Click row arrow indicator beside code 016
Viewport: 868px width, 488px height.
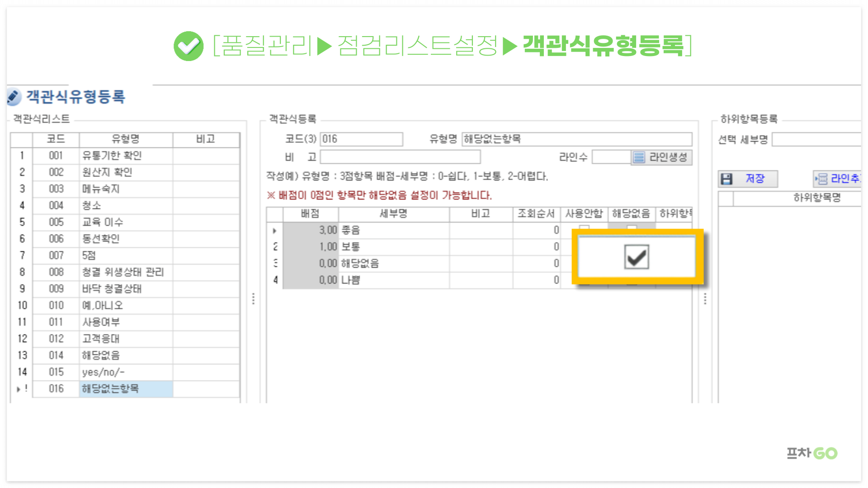point(19,389)
